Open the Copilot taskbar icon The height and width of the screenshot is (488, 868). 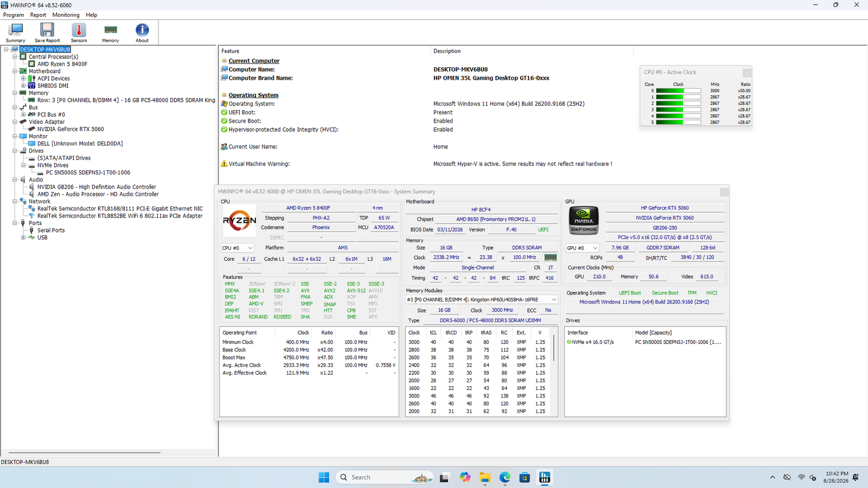click(465, 477)
